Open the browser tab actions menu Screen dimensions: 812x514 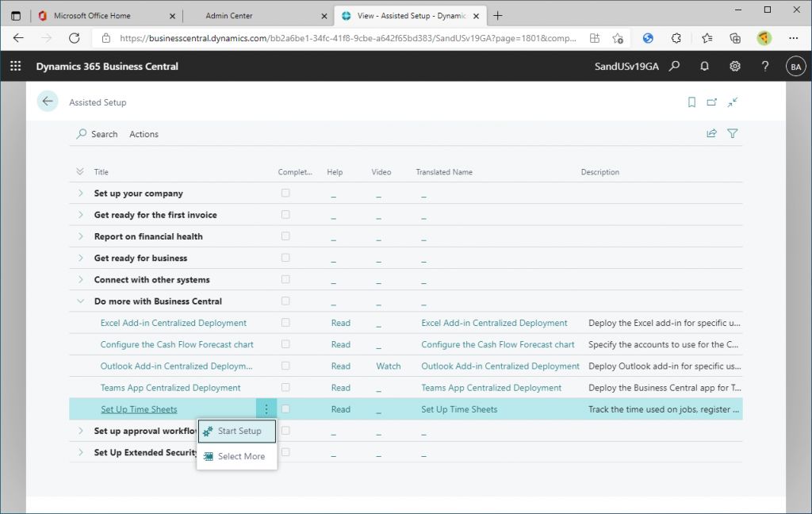pos(16,16)
